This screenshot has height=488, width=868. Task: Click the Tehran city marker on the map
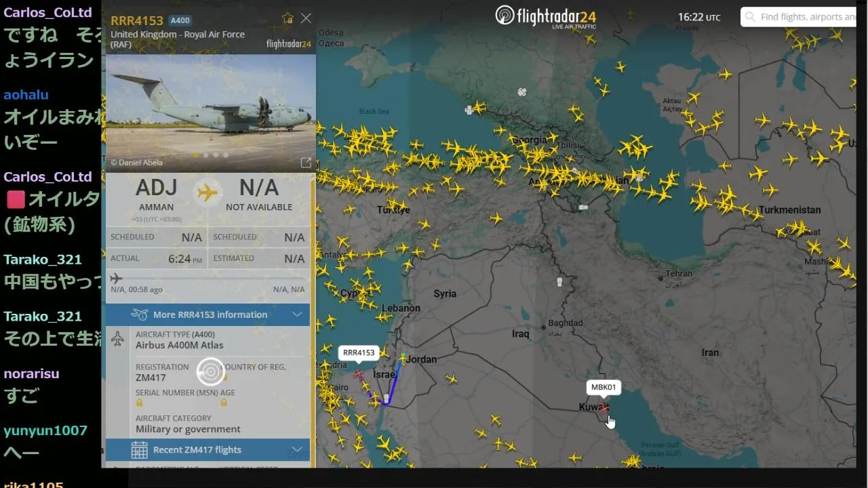(x=660, y=278)
